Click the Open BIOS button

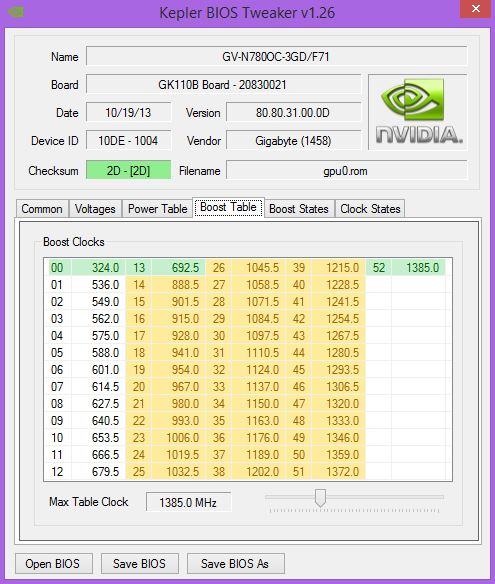click(x=53, y=564)
